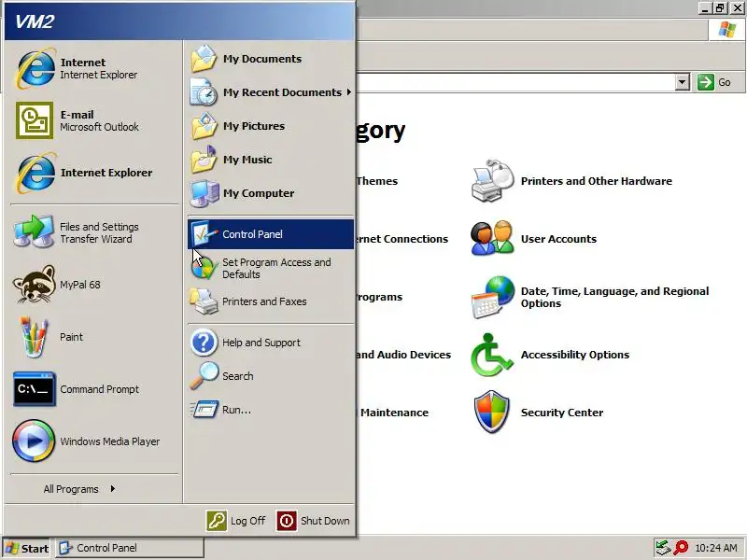The image size is (747, 560).
Task: Click the Windows flag logo in Control Panel toolbar
Action: (727, 30)
